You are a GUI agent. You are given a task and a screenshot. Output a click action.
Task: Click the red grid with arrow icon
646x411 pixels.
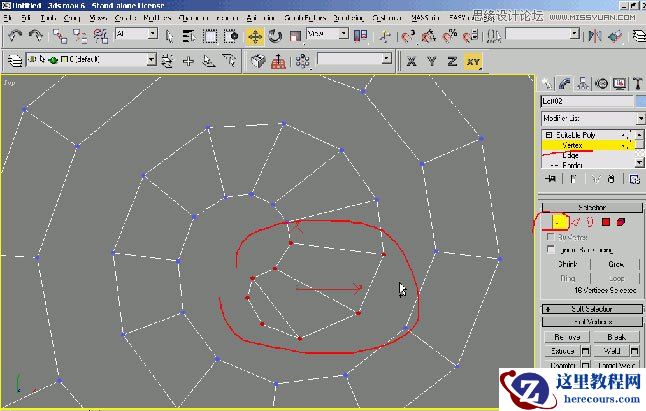pyautogui.click(x=279, y=62)
